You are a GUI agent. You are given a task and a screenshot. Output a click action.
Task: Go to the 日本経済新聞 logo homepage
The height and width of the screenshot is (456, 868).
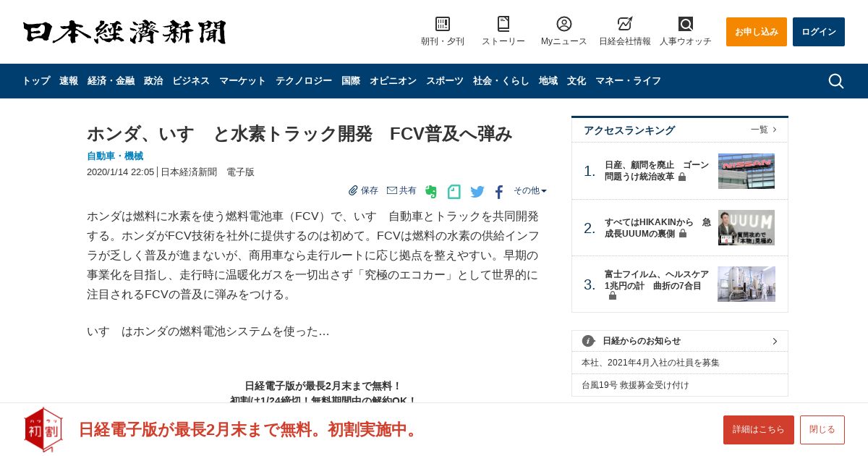(124, 32)
